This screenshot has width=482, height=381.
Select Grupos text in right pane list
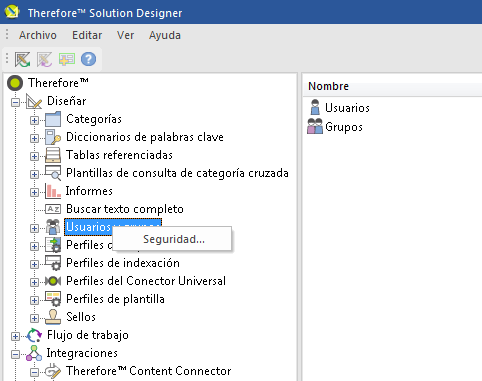(344, 127)
